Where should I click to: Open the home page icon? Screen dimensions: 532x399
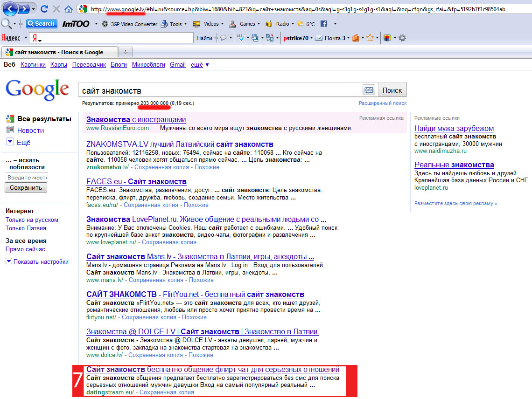point(69,9)
